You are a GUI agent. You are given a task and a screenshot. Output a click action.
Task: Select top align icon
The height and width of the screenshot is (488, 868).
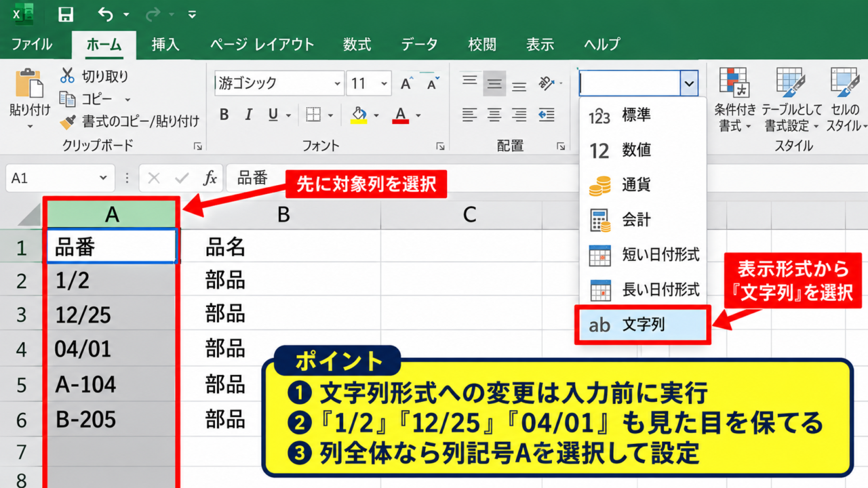coord(469,80)
